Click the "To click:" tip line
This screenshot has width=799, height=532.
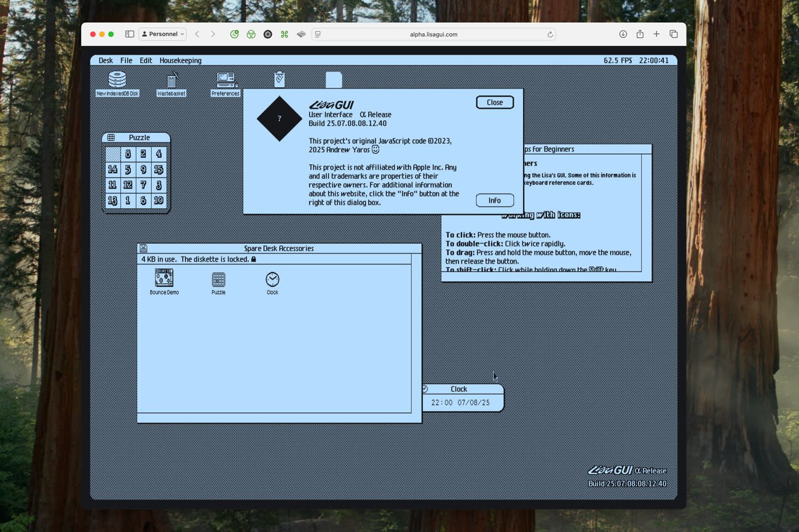click(x=498, y=235)
